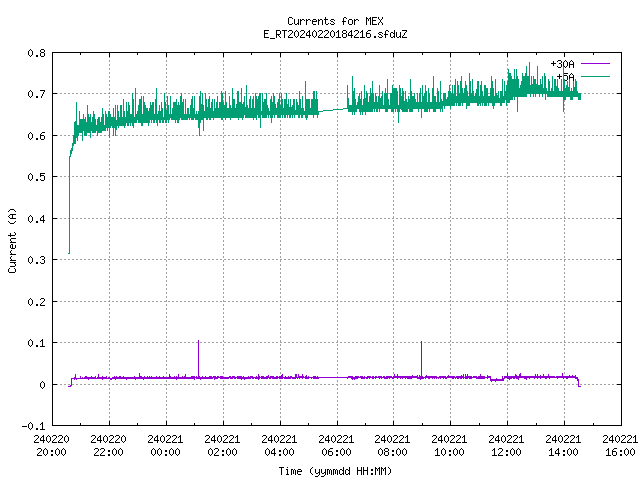Image resolution: width=640 pixels, height=480 pixels.
Task: Click the 240221 08:00 time tick label
Action: point(393,446)
